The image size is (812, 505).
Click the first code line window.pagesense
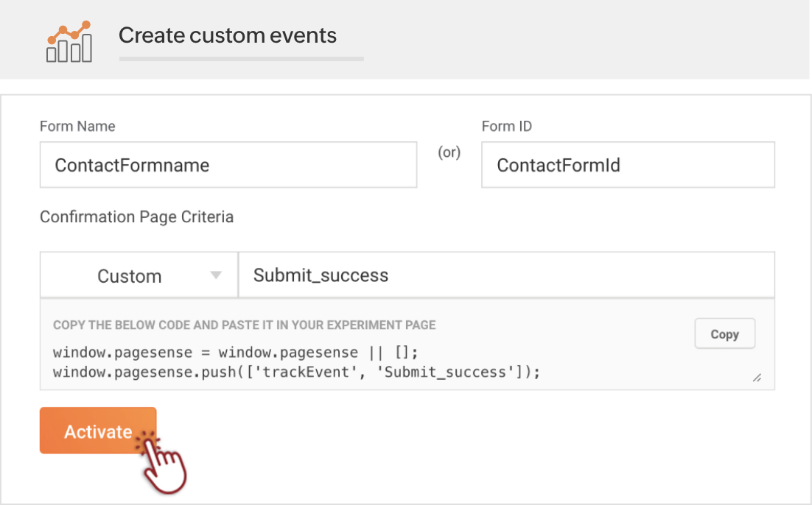[235, 353]
